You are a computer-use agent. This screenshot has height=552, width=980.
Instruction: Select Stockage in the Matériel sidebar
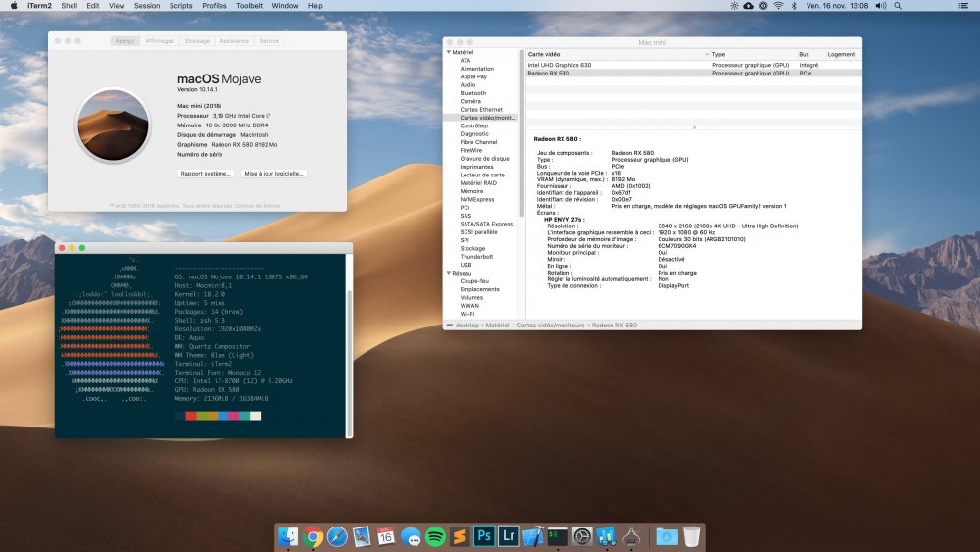(x=472, y=248)
